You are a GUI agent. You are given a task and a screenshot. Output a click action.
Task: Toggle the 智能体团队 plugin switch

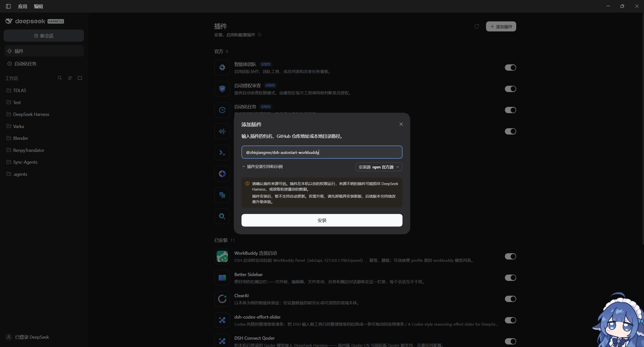coord(510,68)
